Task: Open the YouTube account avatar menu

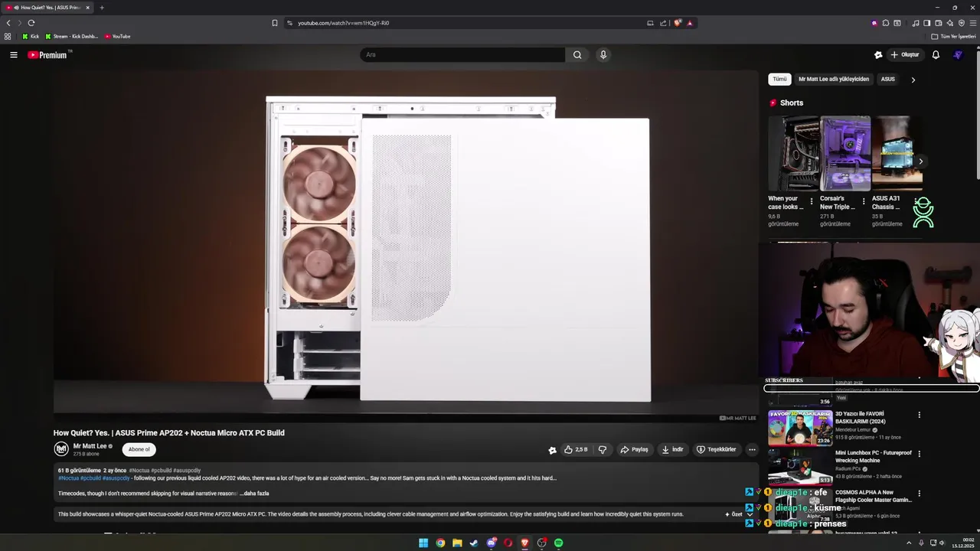Action: [958, 55]
